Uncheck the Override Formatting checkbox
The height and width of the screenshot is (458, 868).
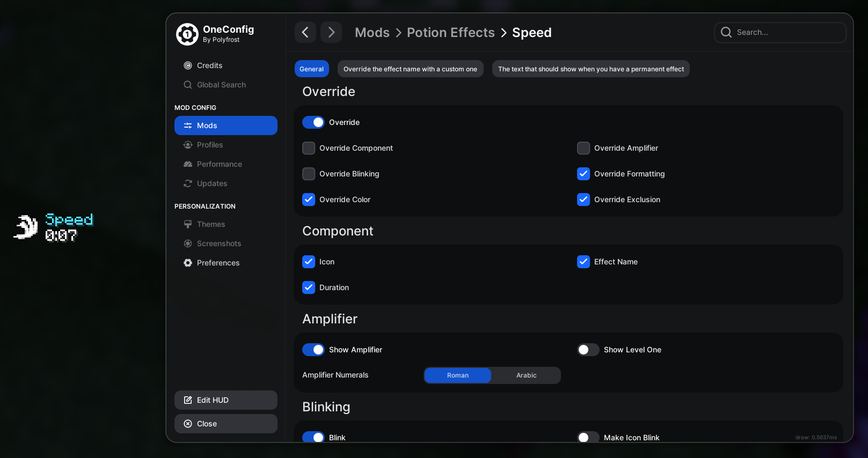click(x=583, y=174)
